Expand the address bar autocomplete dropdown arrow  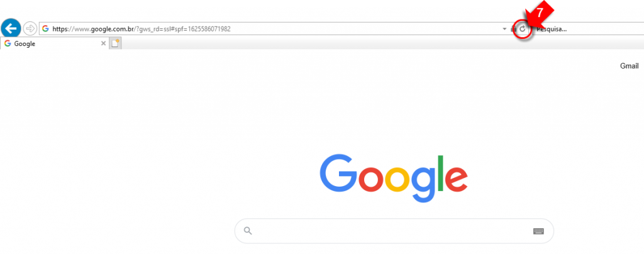(x=504, y=29)
